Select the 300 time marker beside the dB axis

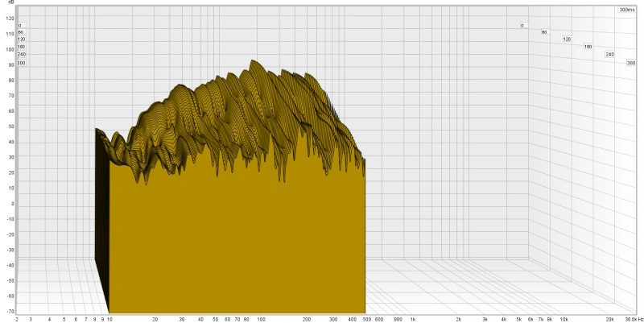click(21, 63)
